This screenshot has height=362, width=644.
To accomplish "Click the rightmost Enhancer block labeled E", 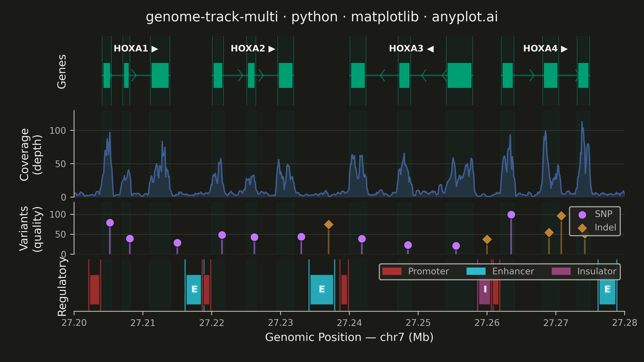I will (607, 290).
